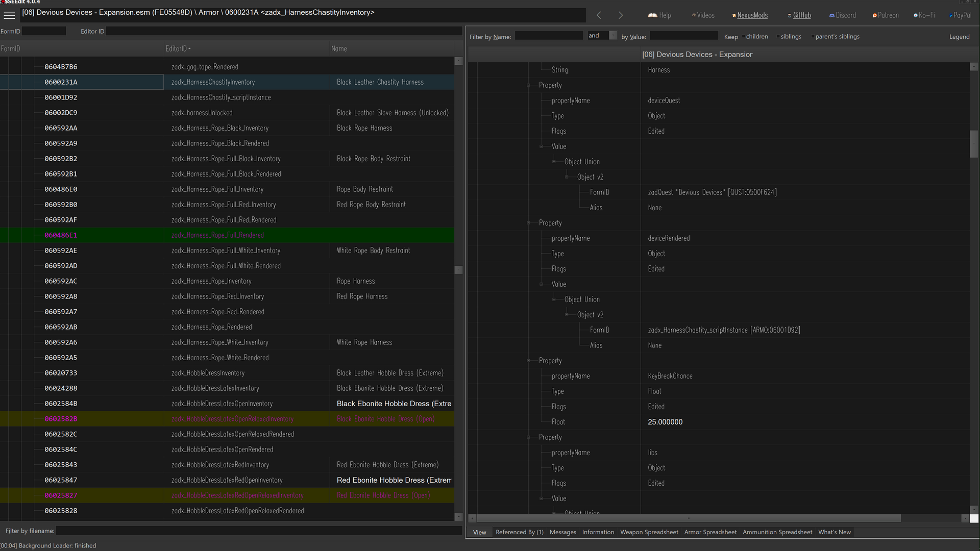Click the KeyBreakChance float value 25.000000
The width and height of the screenshot is (980, 551).
pos(665,422)
